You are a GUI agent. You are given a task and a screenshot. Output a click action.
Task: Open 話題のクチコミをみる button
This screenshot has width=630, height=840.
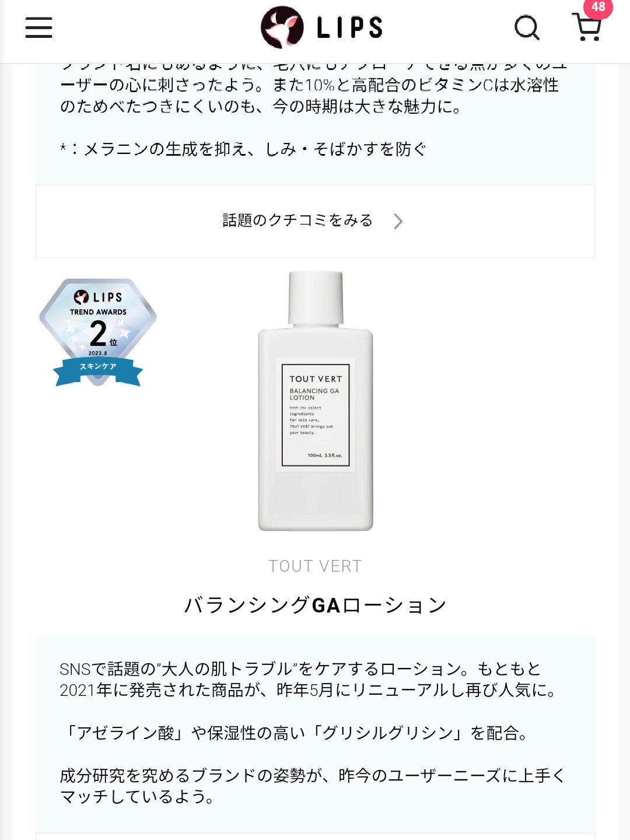point(316,221)
